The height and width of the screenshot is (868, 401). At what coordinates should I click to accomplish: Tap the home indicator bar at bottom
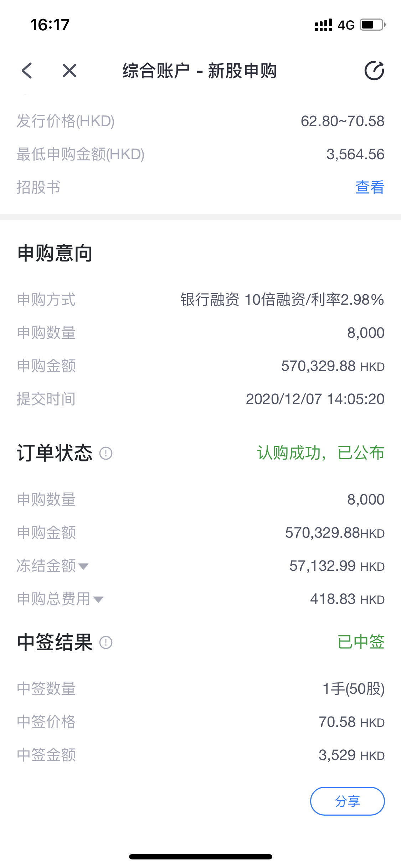201,857
